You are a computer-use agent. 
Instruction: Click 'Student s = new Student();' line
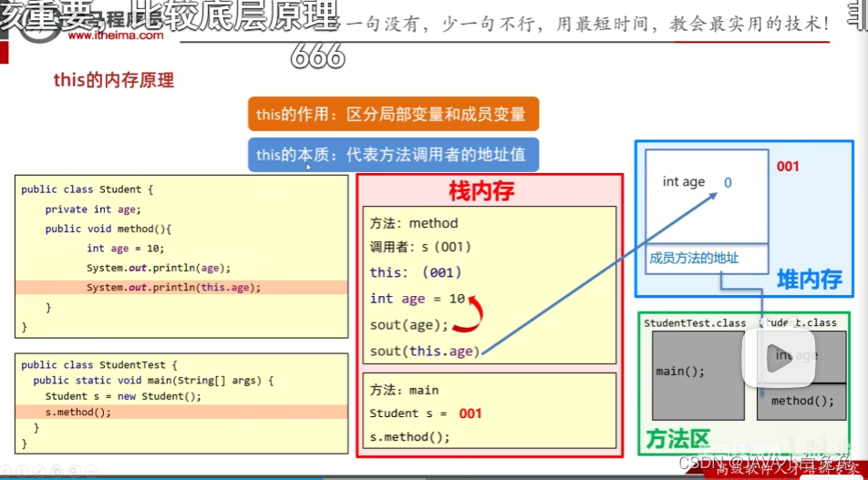[x=123, y=396]
